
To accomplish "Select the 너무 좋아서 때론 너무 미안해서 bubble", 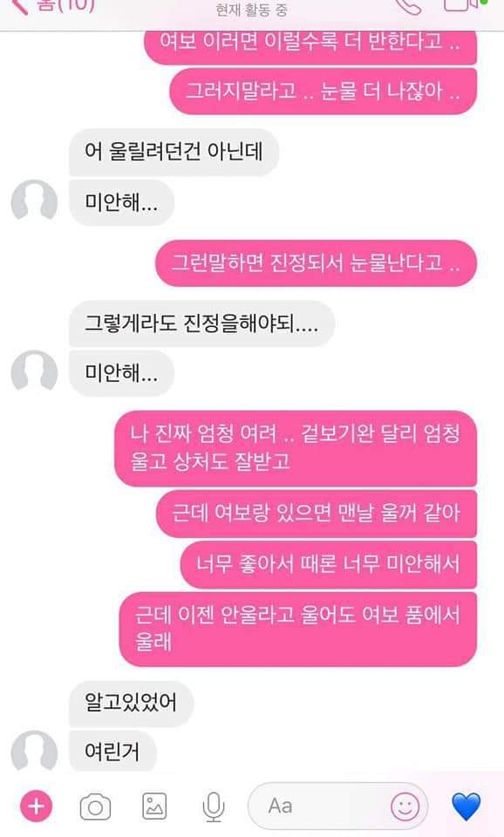I will point(329,564).
